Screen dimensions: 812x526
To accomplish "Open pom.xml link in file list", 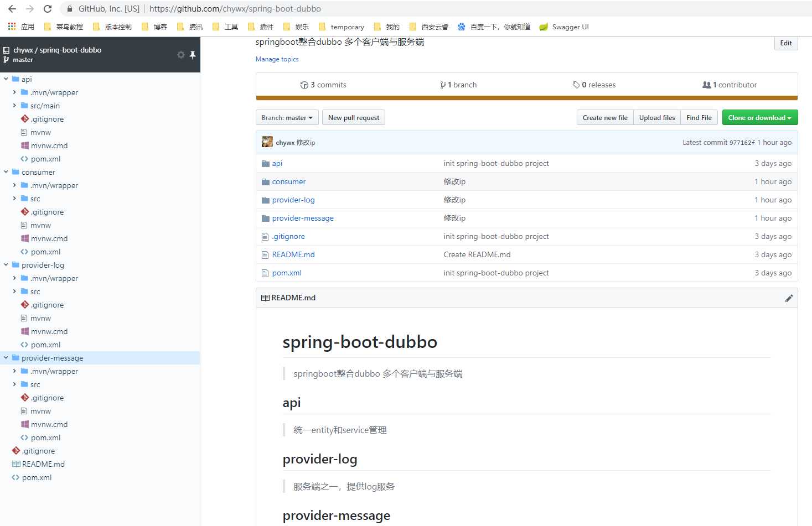I will (287, 273).
